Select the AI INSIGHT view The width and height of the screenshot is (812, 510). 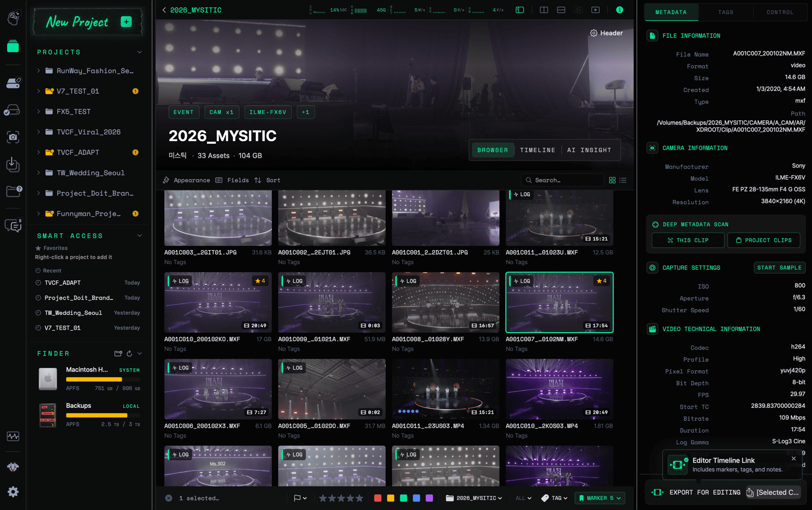(x=589, y=150)
